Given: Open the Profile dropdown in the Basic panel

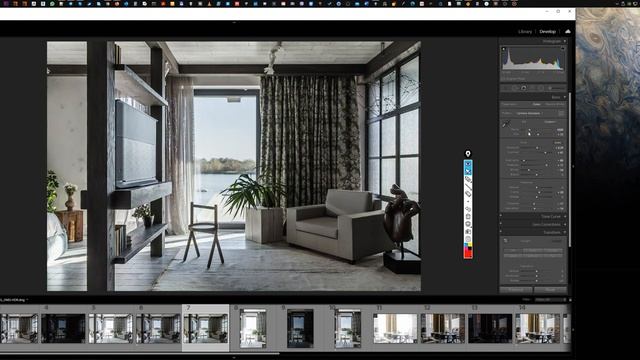Looking at the screenshot, I should pyautogui.click(x=529, y=113).
